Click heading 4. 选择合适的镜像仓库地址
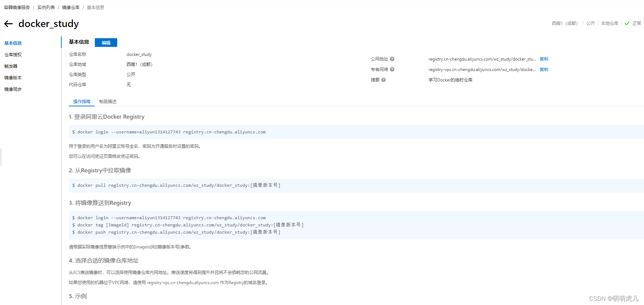Image resolution: width=644 pixels, height=305 pixels. pos(104,261)
